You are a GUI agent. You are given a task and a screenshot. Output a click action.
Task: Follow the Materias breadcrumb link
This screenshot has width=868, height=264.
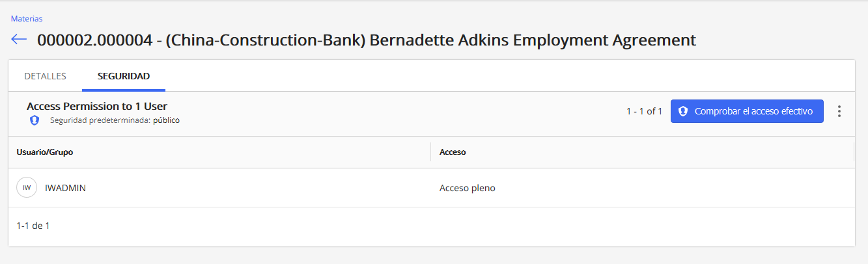tap(27, 19)
